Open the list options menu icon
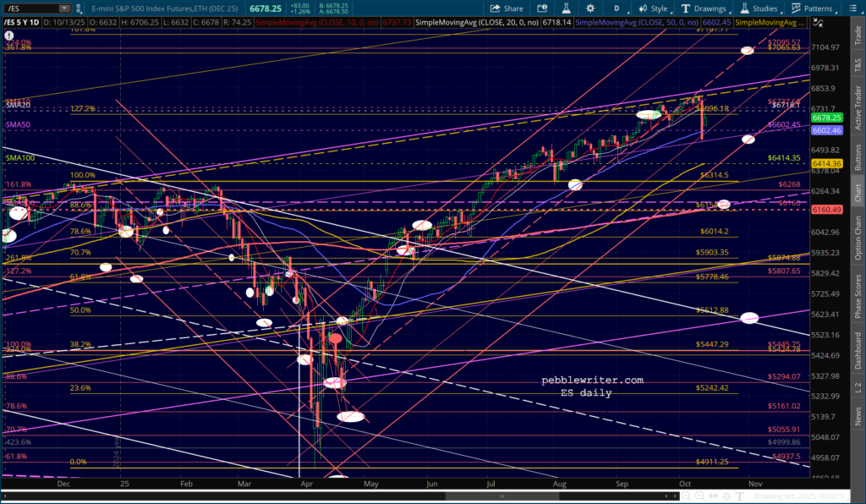 tap(852, 8)
